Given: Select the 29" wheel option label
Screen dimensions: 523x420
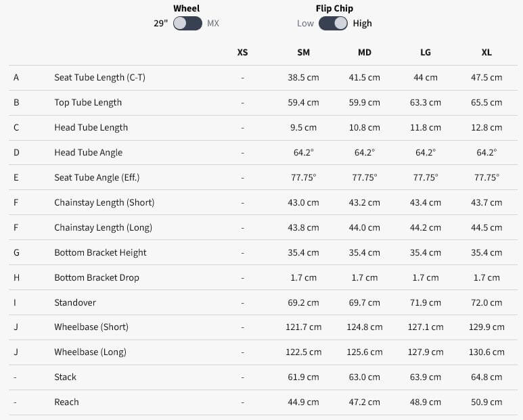Looking at the screenshot, I should point(160,24).
